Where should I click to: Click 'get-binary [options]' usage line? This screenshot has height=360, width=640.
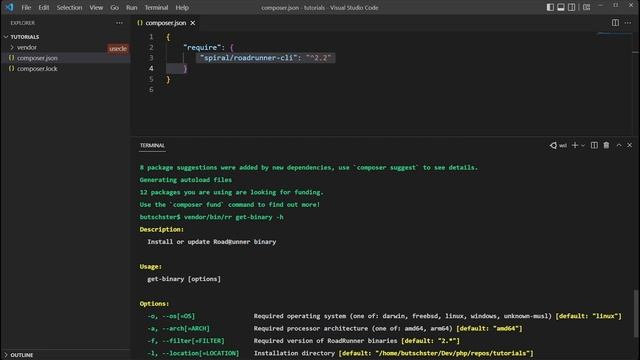(184, 279)
